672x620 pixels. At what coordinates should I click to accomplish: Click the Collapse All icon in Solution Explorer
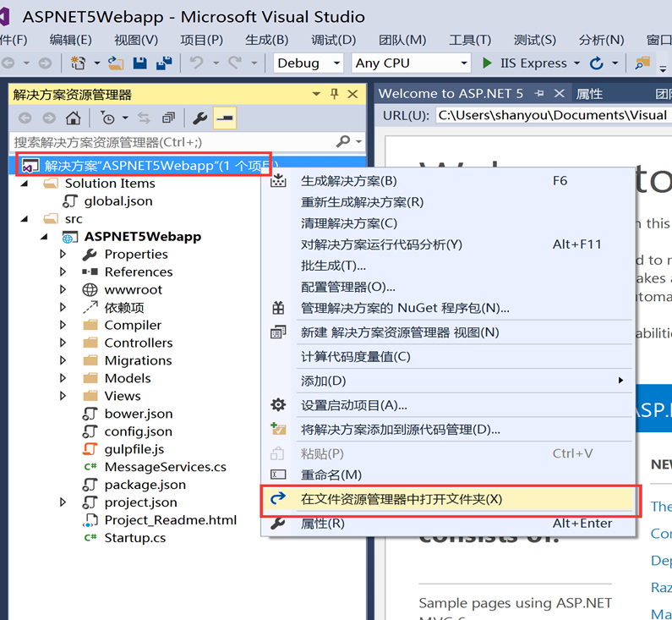168,118
